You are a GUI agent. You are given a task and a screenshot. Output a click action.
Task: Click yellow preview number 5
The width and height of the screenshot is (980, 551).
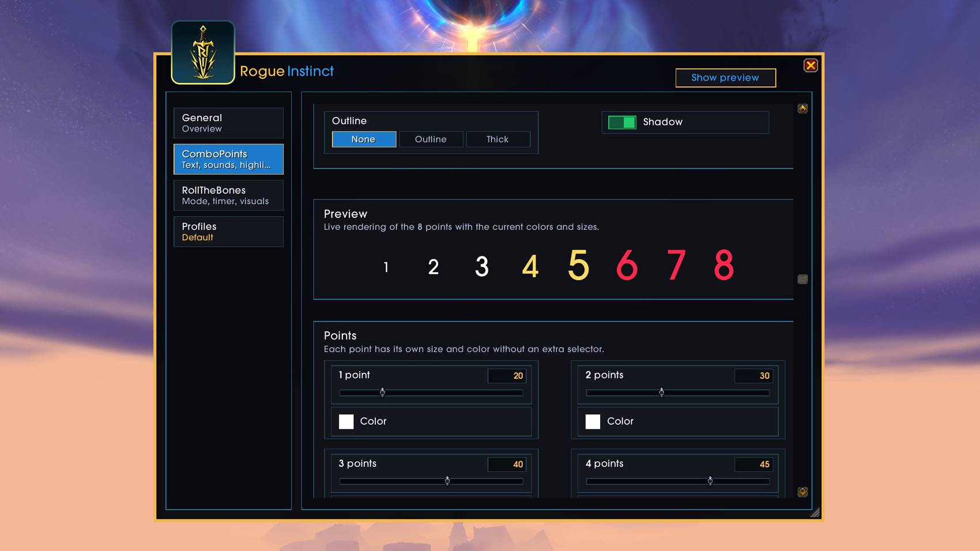point(579,265)
